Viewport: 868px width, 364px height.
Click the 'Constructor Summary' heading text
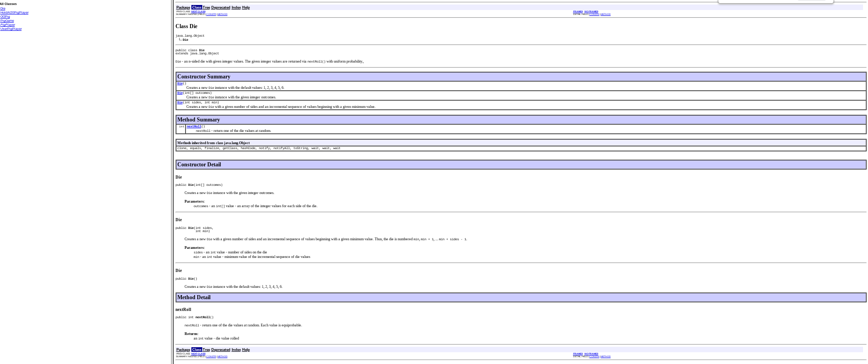click(x=204, y=77)
